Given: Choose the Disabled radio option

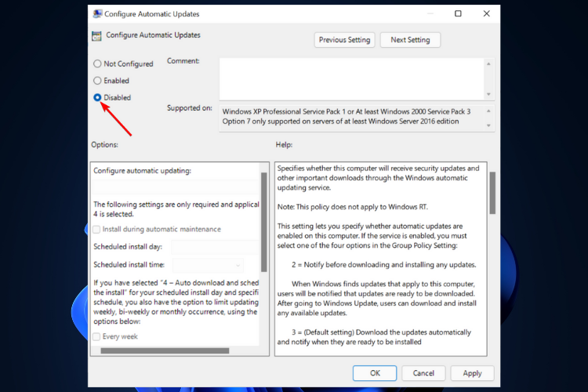Looking at the screenshot, I should tap(97, 98).
